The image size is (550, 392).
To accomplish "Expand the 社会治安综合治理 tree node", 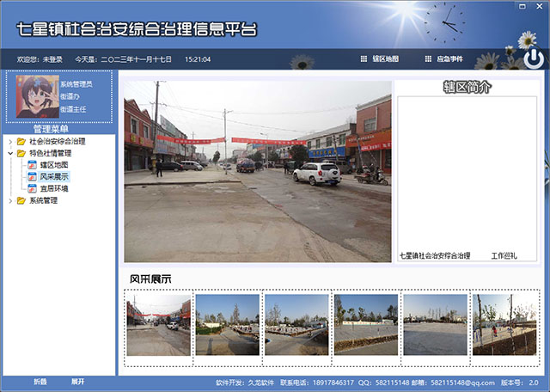I will tap(10, 142).
